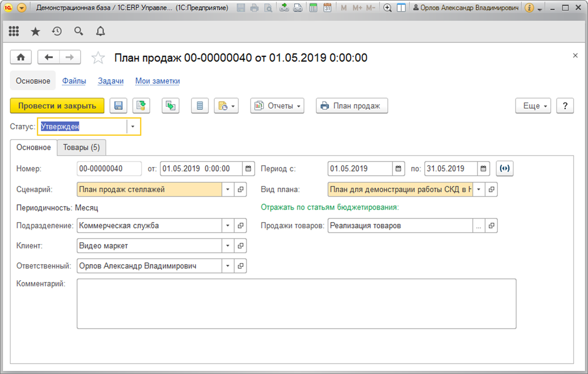Image resolution: width=588 pixels, height=374 pixels.
Task: Click title bar save icon
Action: click(241, 7)
